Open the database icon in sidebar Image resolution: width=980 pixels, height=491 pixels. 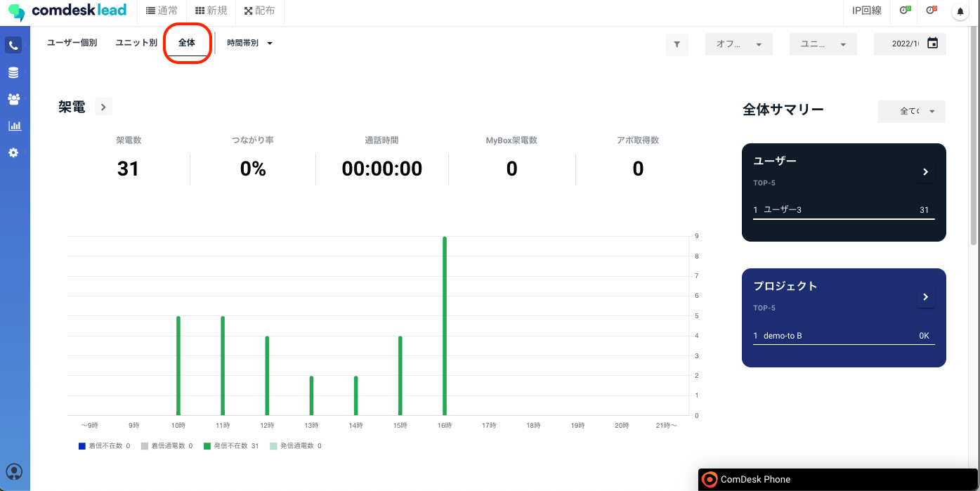[13, 73]
